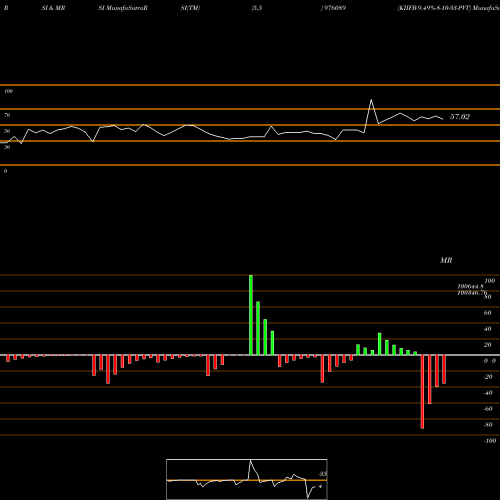Click the 'SI & MR' header text

pyautogui.click(x=53, y=8)
